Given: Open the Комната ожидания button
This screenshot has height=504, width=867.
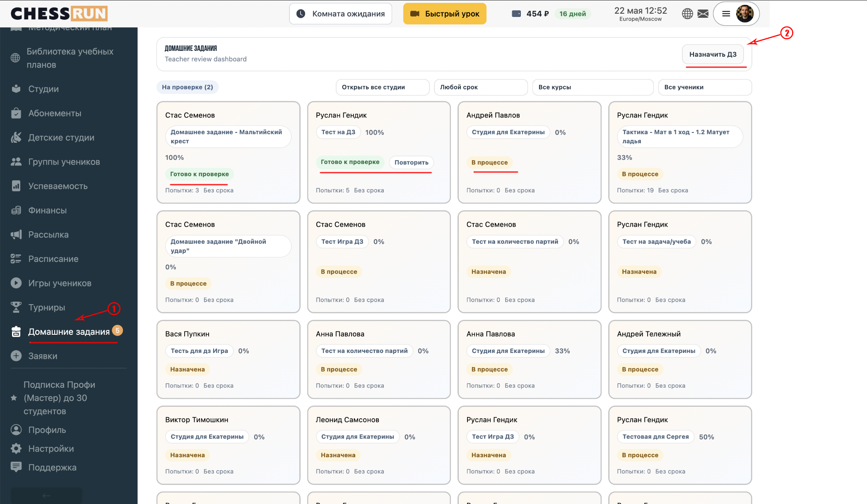Looking at the screenshot, I should tap(341, 14).
